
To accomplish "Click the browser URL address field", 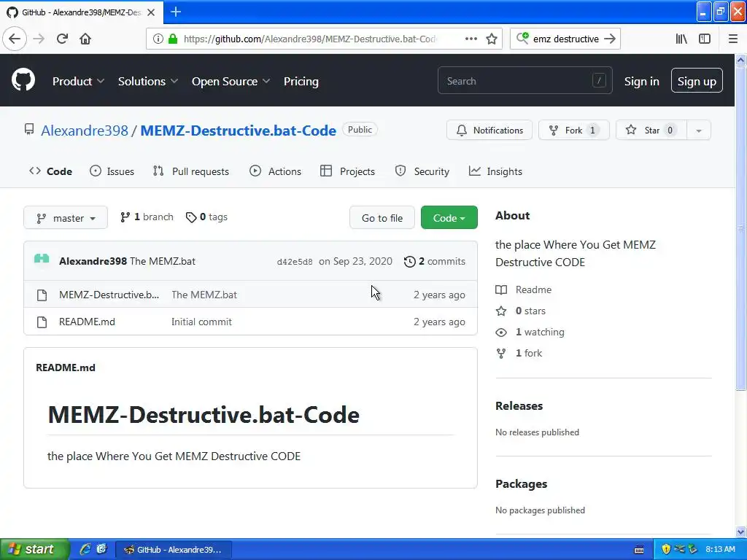I will 309,39.
